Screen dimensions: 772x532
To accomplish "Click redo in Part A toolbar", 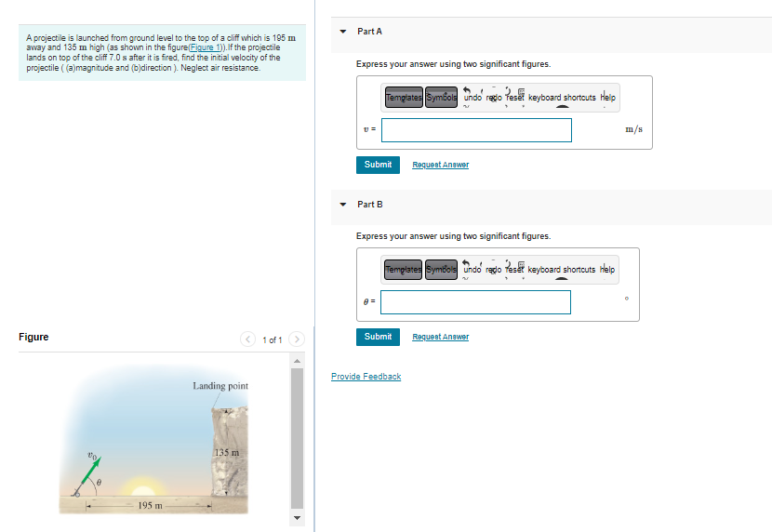I will (494, 98).
